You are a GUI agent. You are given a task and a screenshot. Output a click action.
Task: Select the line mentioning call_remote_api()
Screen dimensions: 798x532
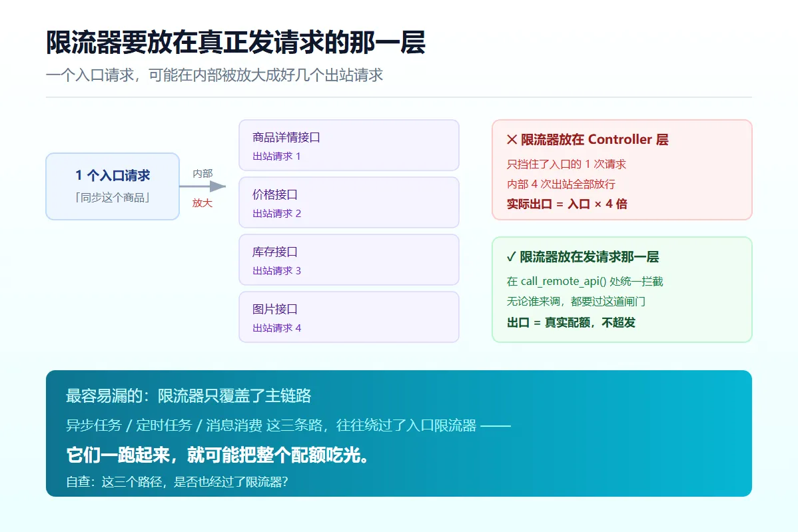pos(586,281)
